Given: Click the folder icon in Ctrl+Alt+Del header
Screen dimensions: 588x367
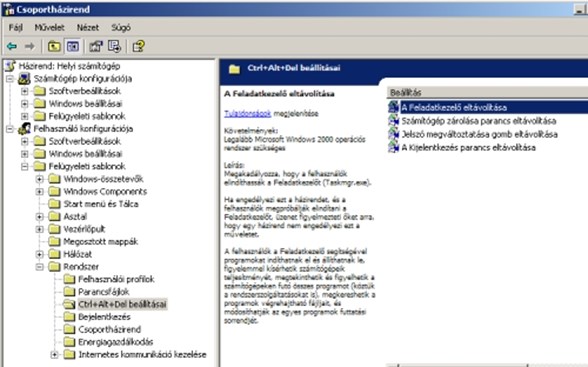Looking at the screenshot, I should pyautogui.click(x=234, y=69).
